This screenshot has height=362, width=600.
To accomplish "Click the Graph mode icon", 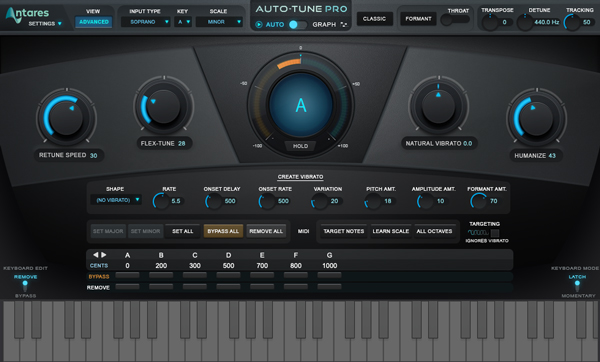I will pyautogui.click(x=344, y=24).
